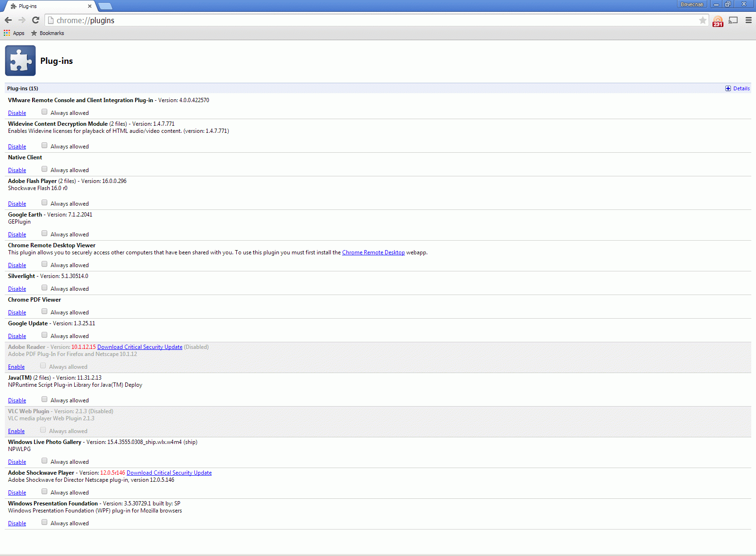Click the blue puzzle piece Plug-ins icon
The image size is (756, 556).
pos(20,61)
